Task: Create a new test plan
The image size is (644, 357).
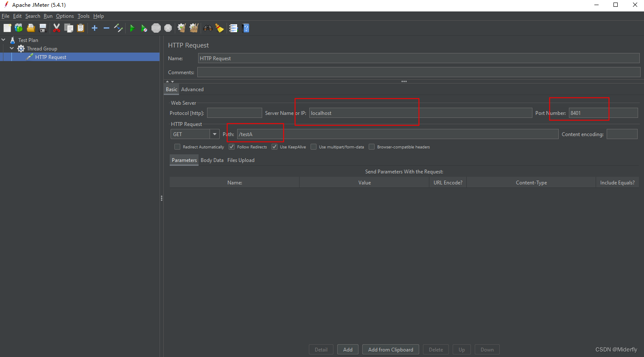Action: point(7,28)
